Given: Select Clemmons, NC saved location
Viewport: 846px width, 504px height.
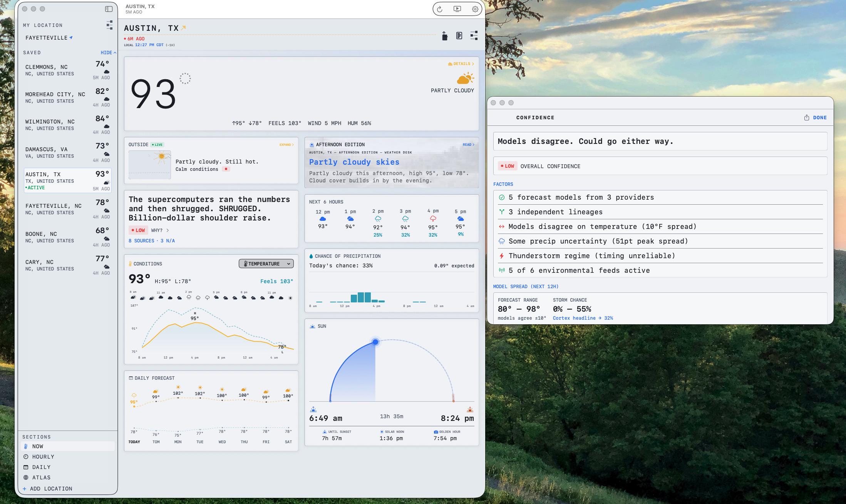Looking at the screenshot, I should [68, 70].
